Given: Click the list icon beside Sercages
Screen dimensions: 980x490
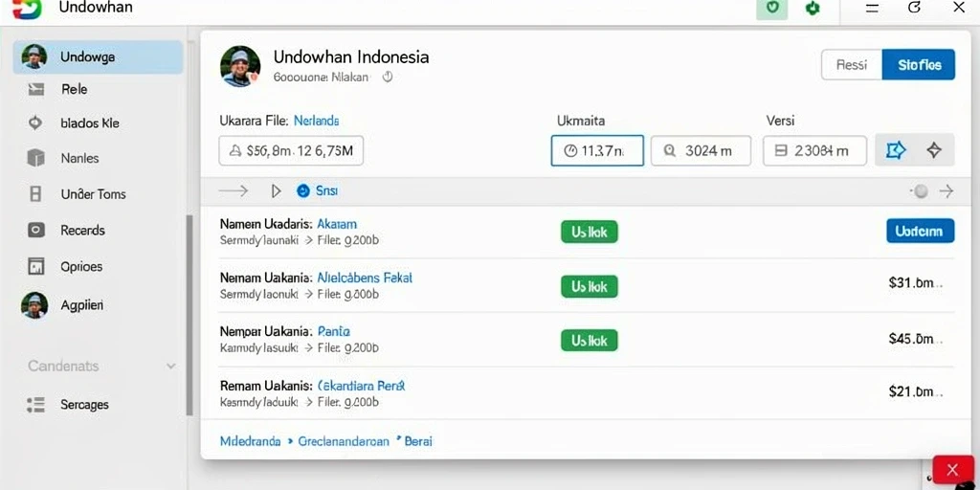Looking at the screenshot, I should [x=36, y=405].
